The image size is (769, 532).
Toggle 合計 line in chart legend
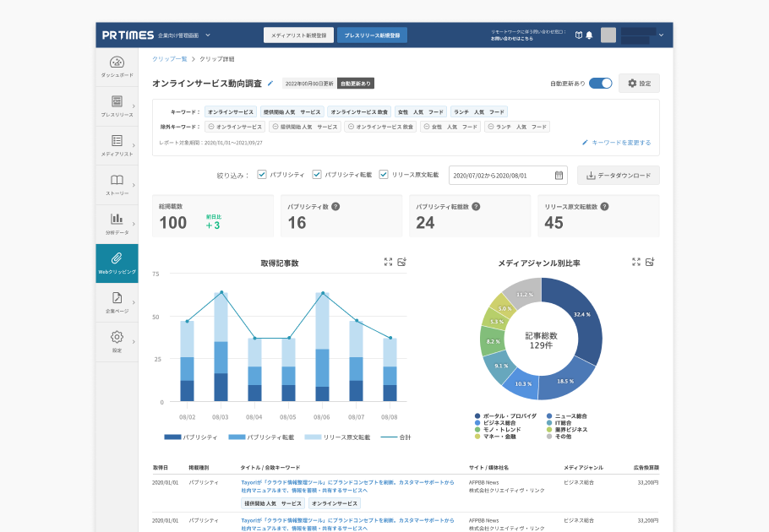(395, 437)
